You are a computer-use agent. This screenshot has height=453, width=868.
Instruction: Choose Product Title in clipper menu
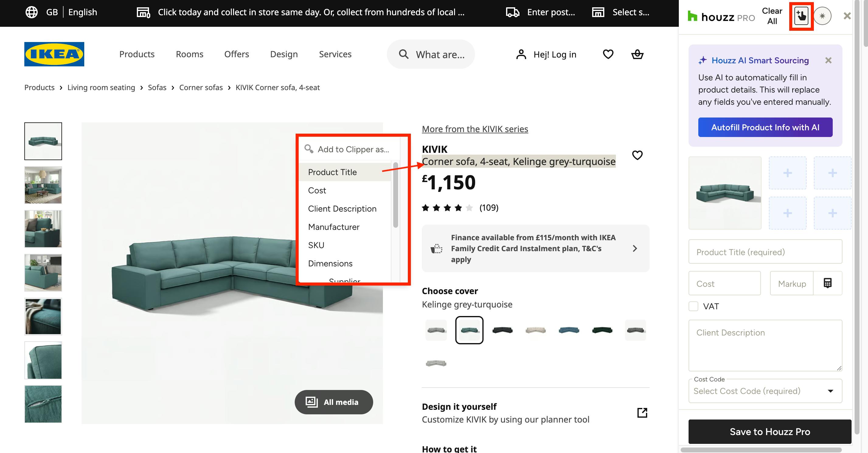pos(345,172)
